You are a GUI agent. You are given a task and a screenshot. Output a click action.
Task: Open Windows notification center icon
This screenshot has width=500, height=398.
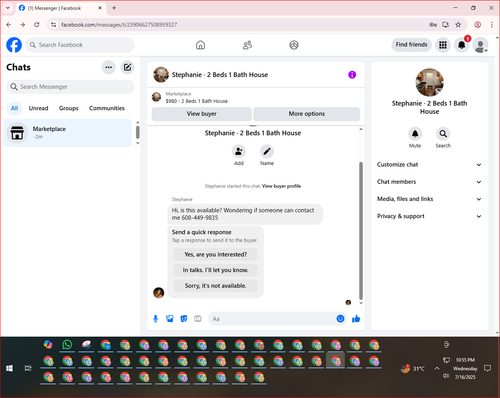click(x=487, y=368)
